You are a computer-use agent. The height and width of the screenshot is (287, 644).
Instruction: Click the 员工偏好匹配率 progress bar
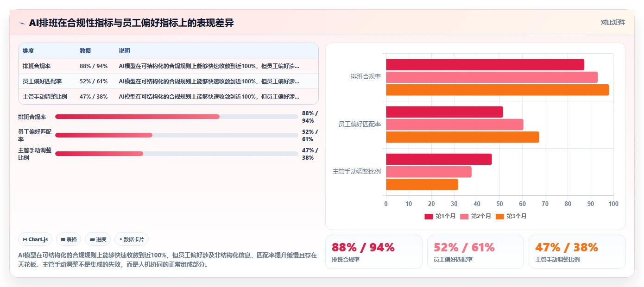click(177, 135)
